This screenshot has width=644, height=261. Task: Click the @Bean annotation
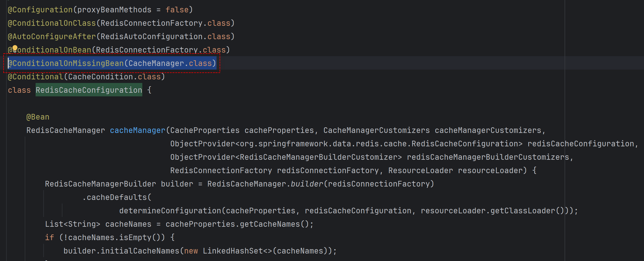[38, 117]
